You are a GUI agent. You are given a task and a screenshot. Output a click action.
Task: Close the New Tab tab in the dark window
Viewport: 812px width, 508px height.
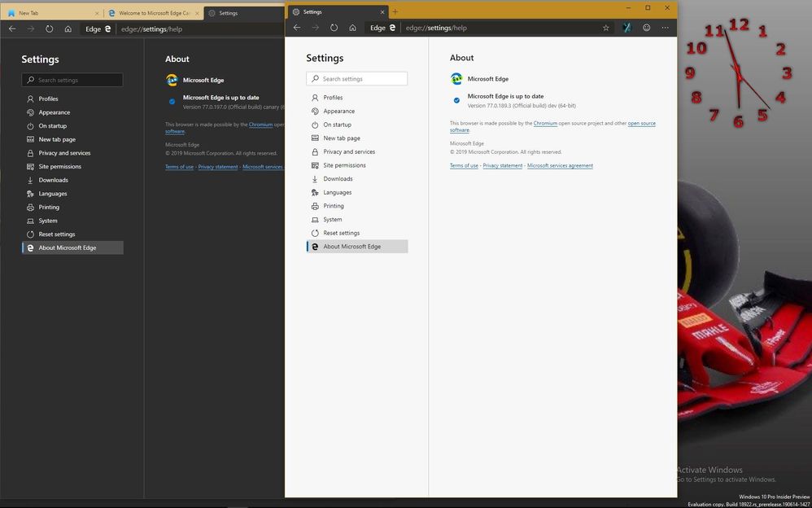pos(97,14)
